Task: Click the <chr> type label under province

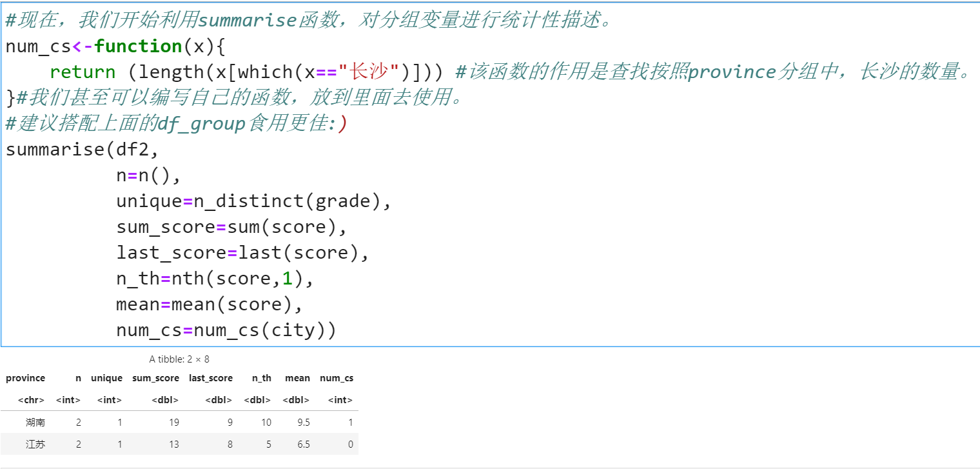Action: pyautogui.click(x=31, y=400)
